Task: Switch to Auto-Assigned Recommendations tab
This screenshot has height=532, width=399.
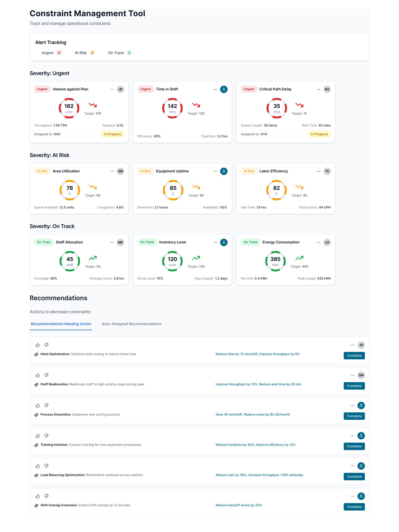Action: coord(131,324)
